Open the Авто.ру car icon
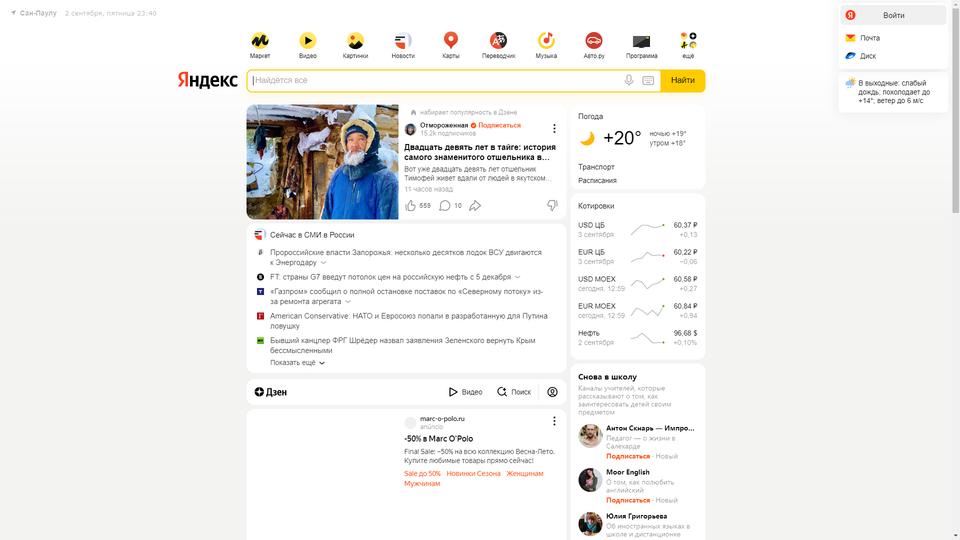 (594, 41)
